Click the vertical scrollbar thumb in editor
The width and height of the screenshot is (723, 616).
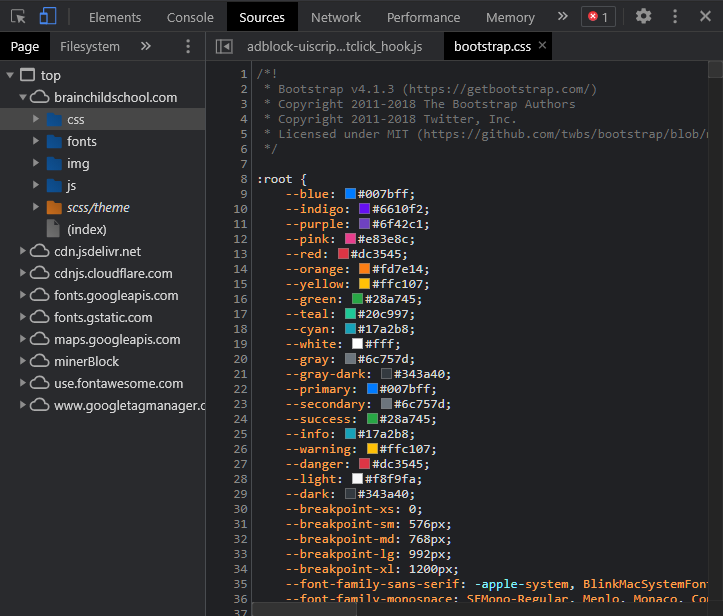[715, 69]
